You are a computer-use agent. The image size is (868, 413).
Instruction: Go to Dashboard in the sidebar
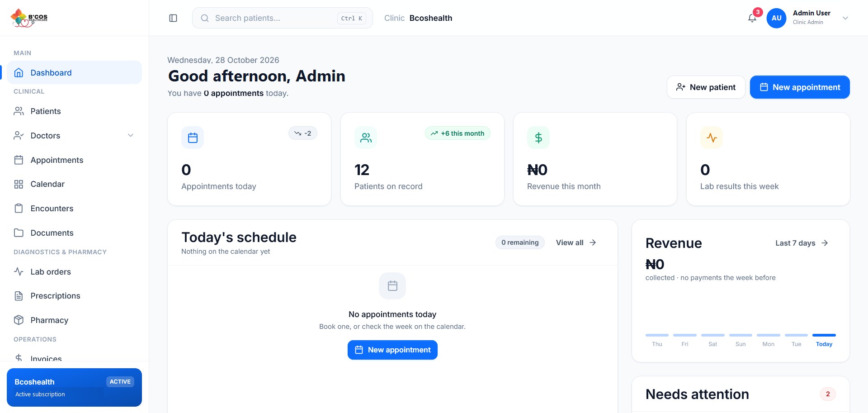click(x=74, y=73)
